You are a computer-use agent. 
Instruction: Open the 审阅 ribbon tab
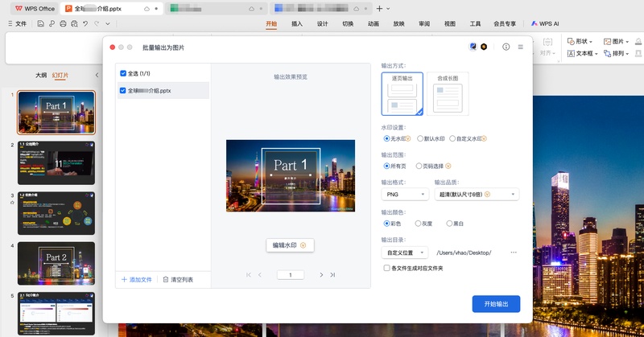(424, 24)
